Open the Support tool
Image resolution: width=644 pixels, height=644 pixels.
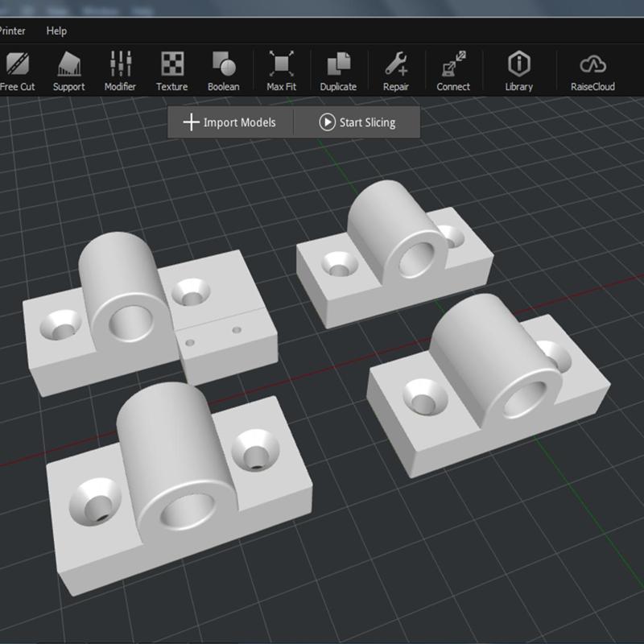[x=68, y=71]
